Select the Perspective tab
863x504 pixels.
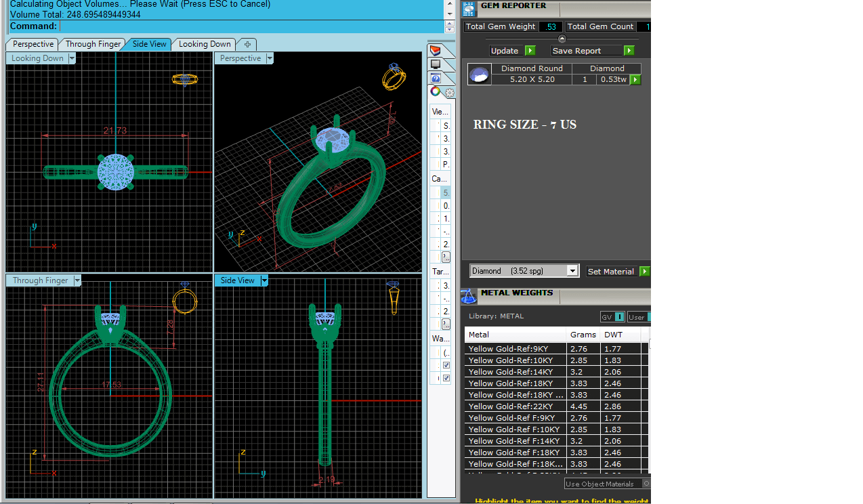pos(33,45)
